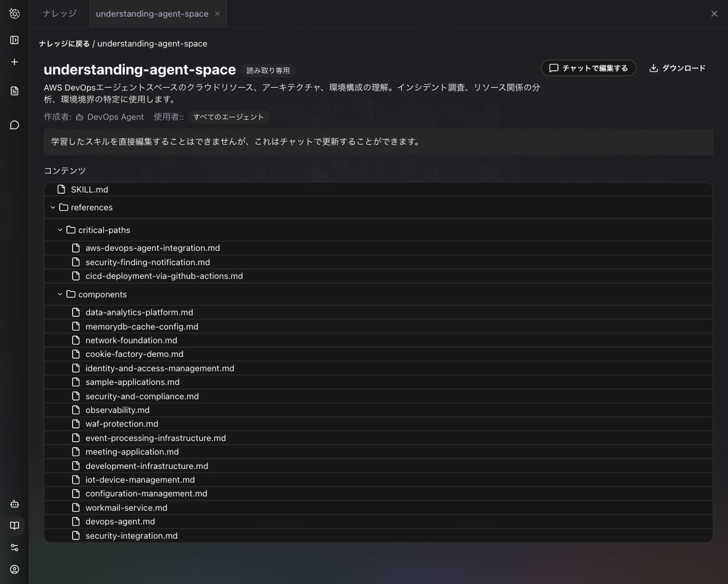This screenshot has height=584, width=728.
Task: Click the folder icon beside components
Action: [70, 294]
